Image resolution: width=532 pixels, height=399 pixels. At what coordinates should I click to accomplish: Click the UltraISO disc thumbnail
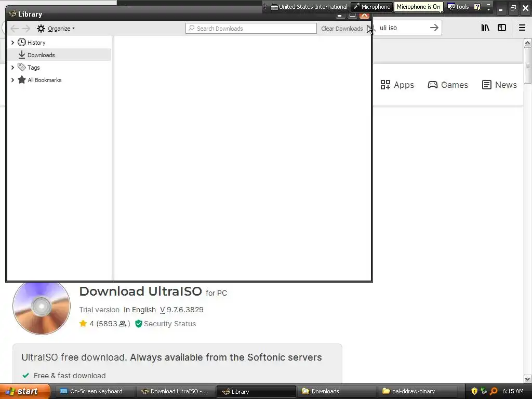click(x=42, y=308)
